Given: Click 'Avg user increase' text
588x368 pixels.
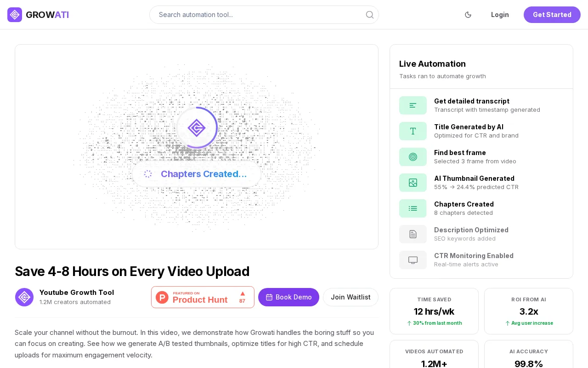Looking at the screenshot, I should pos(532,323).
